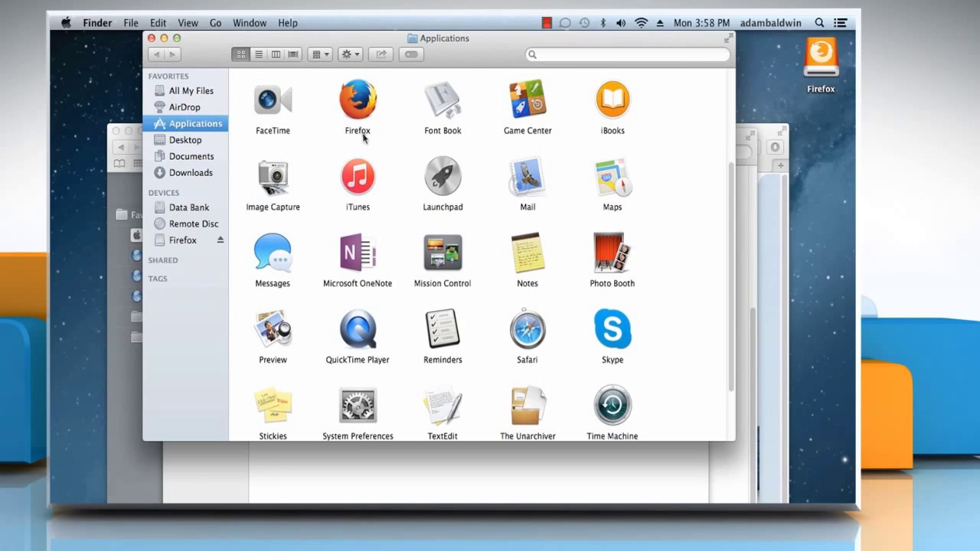Open the item arrangement dropdown

coord(320,54)
